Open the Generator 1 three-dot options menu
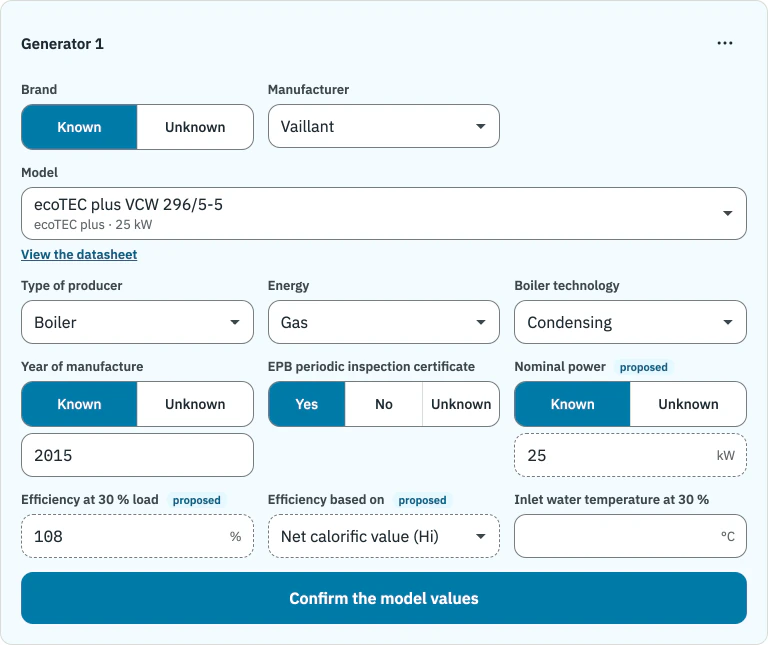Viewport: 768px width, 645px height. coord(724,44)
